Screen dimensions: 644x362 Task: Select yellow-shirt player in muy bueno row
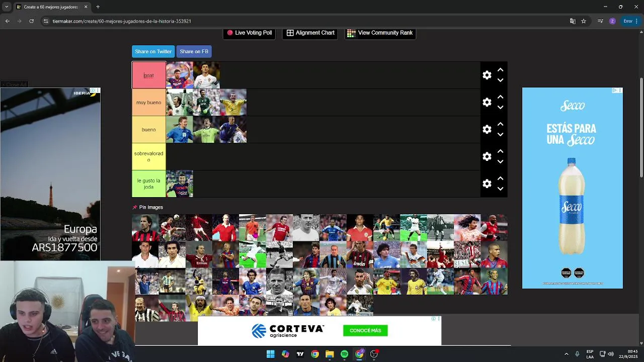(233, 103)
